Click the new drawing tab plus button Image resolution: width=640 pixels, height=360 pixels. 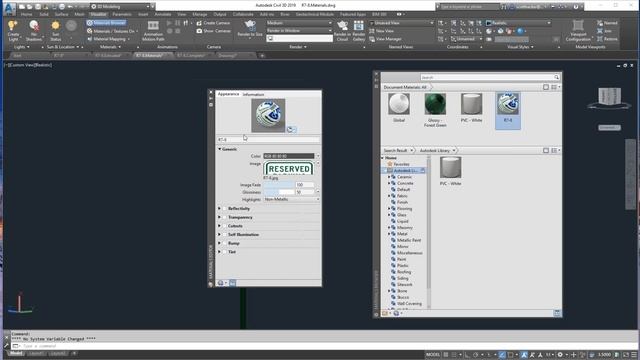point(262,56)
